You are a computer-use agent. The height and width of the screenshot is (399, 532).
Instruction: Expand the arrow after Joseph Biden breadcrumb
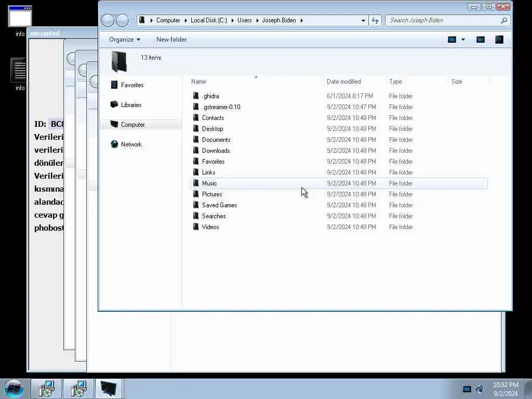301,20
